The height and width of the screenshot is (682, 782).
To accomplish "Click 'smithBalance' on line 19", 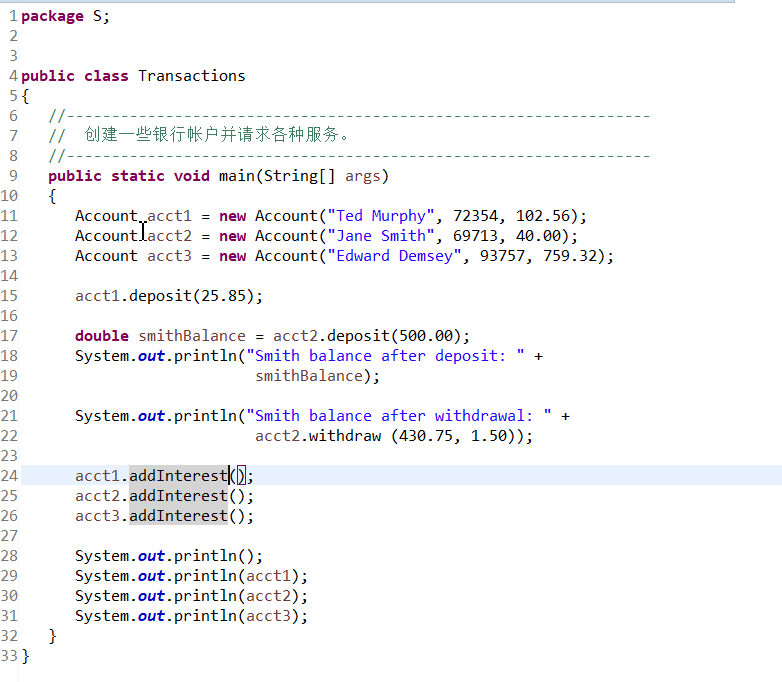I will pos(309,376).
